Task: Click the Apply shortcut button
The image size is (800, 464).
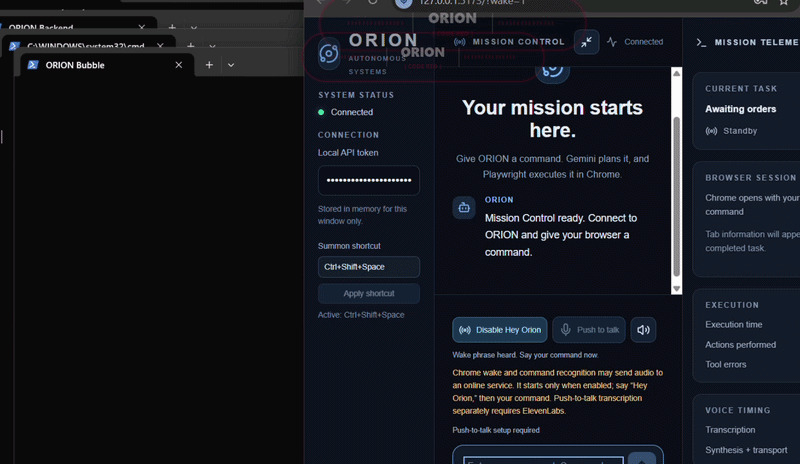Action: 369,294
